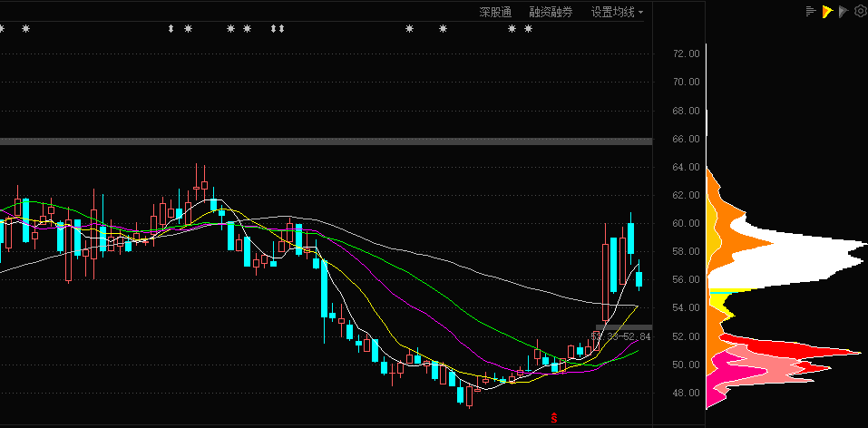Viewport: 868px width, 428px height.
Task: Click the dropdown arrow beside 设置均线
Action: pyautogui.click(x=640, y=12)
